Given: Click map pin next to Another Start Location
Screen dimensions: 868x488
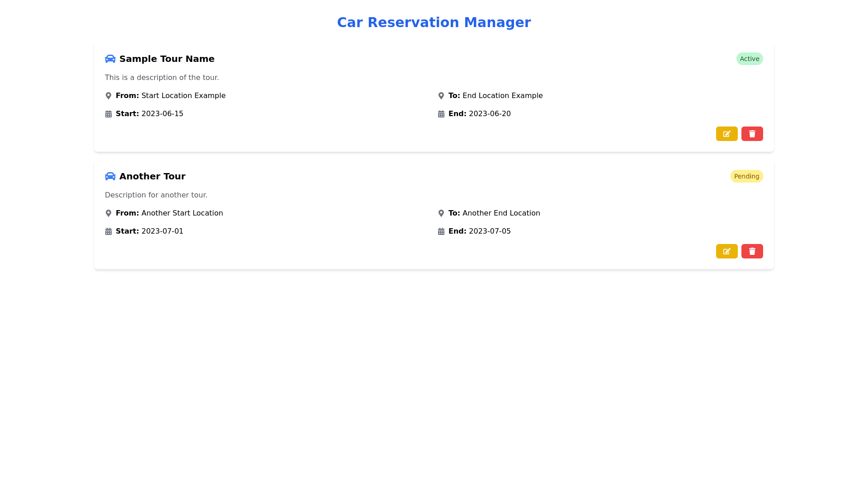Looking at the screenshot, I should click(x=108, y=213).
